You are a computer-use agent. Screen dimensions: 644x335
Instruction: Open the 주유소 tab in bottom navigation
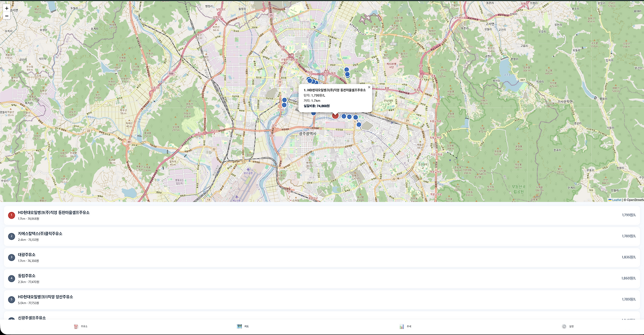pos(80,326)
